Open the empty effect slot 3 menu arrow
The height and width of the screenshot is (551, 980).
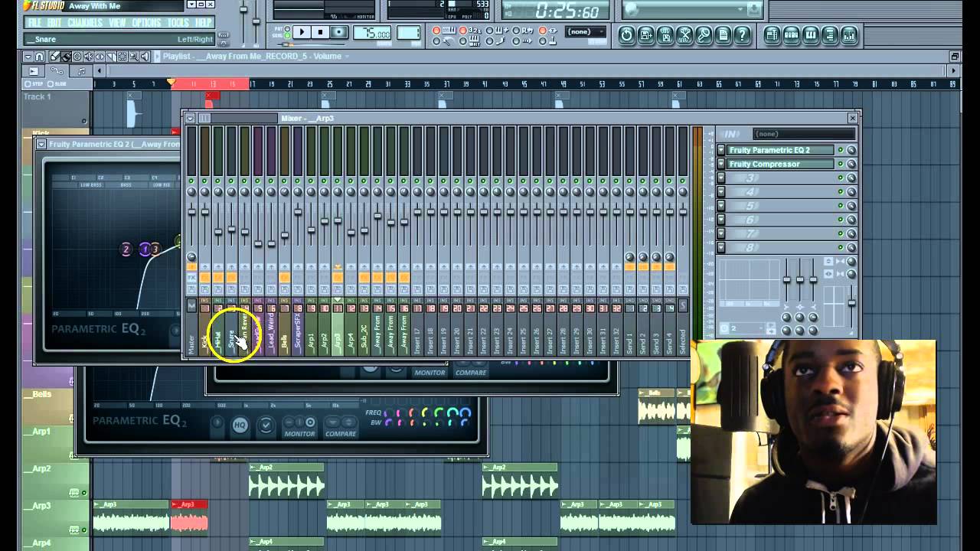720,178
